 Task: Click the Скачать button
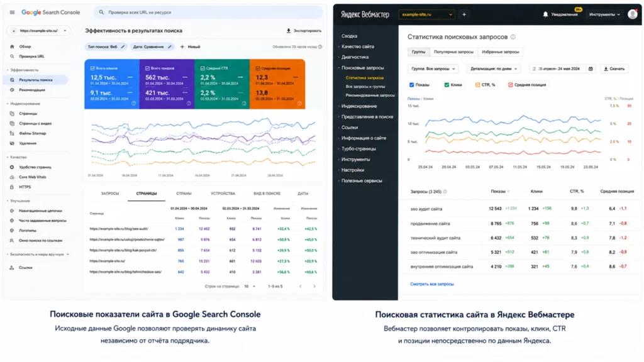pos(614,69)
